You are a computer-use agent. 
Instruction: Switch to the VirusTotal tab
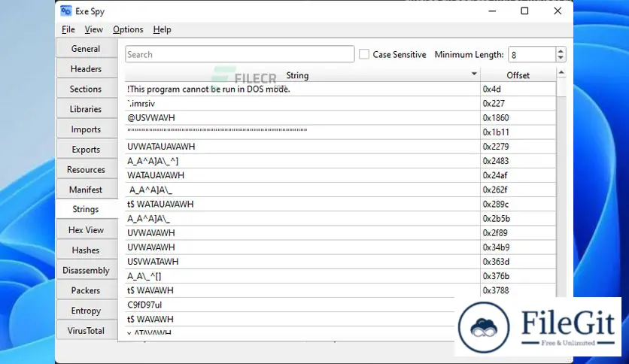click(86, 331)
